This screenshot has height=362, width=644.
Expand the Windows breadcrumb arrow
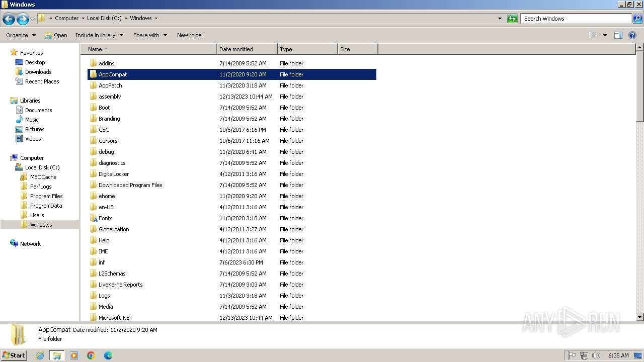[x=156, y=18]
